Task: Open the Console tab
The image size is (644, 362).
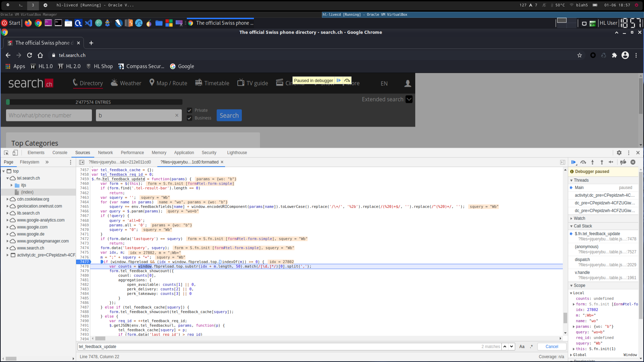Action: click(60, 153)
